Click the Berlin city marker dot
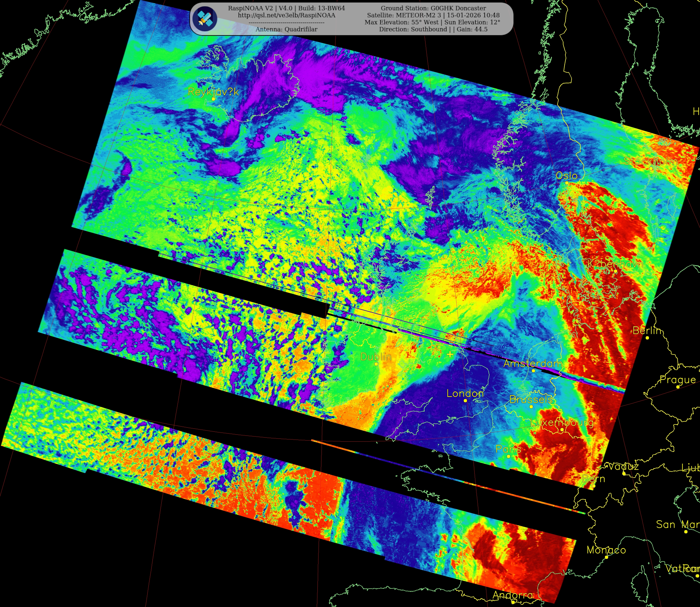The image size is (700, 607). pos(647,338)
